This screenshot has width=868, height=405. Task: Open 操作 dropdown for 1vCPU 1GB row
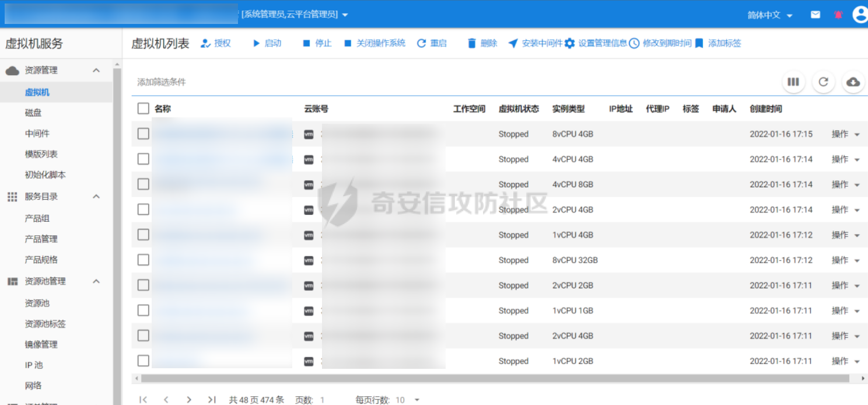tap(845, 310)
